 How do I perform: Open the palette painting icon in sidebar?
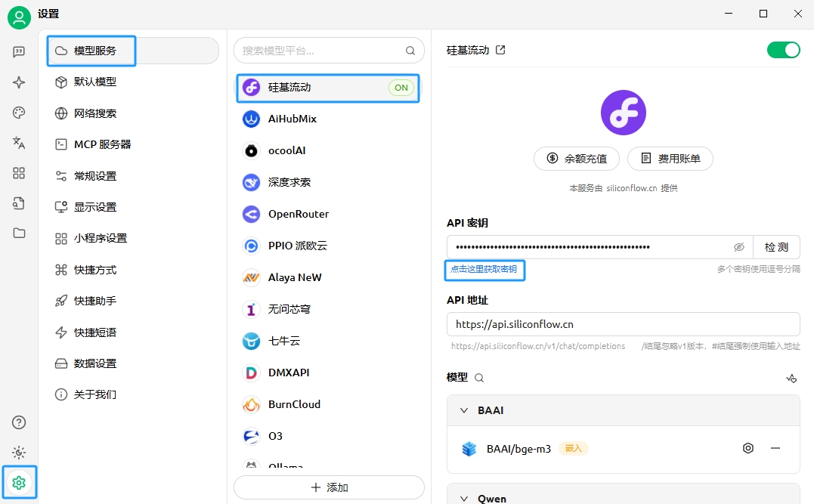(19, 113)
